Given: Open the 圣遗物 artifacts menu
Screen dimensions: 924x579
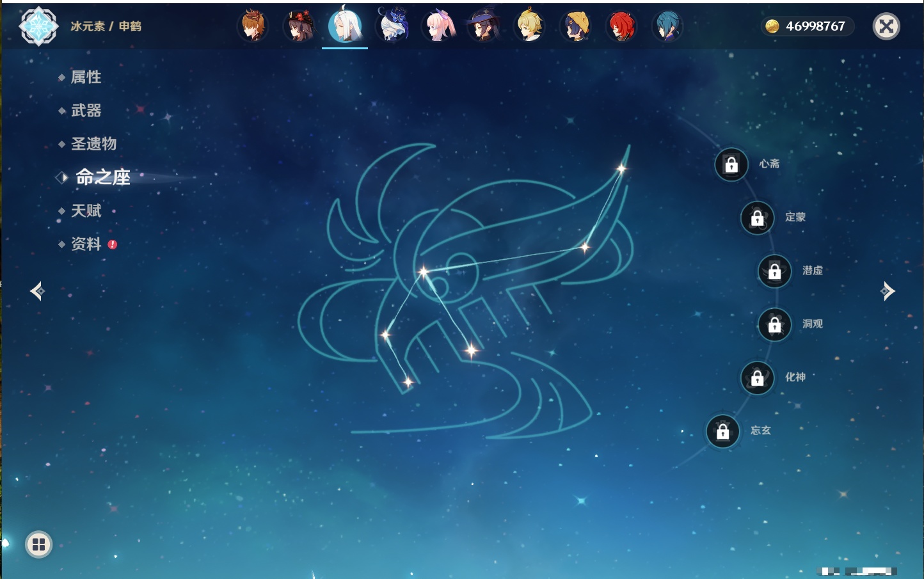Looking at the screenshot, I should (93, 144).
